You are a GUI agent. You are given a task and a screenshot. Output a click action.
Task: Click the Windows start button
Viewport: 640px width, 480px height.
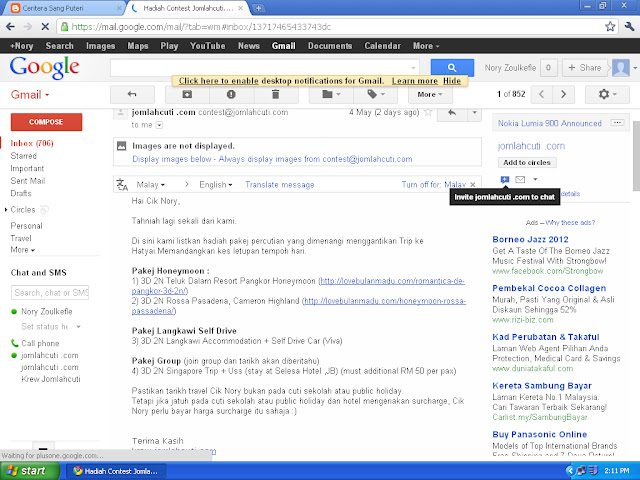tap(28, 471)
